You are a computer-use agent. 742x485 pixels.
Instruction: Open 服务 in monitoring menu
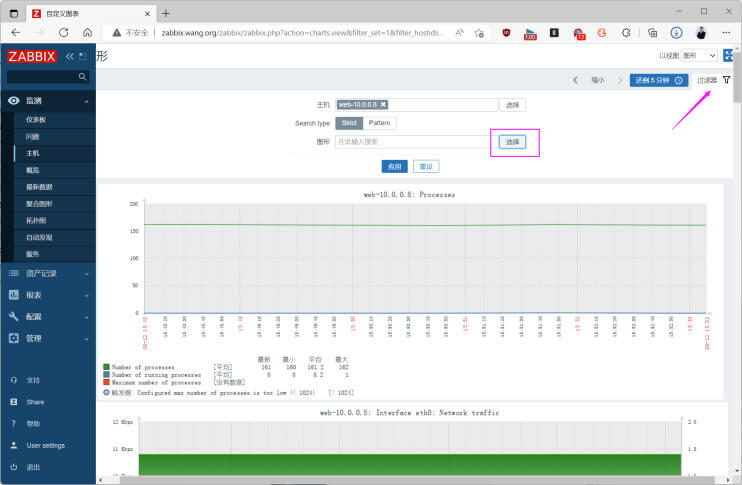tap(33, 254)
